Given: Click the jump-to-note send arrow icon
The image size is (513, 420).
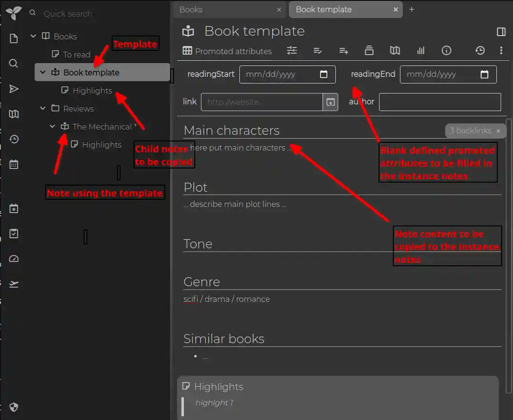Looking at the screenshot, I should 14,89.
